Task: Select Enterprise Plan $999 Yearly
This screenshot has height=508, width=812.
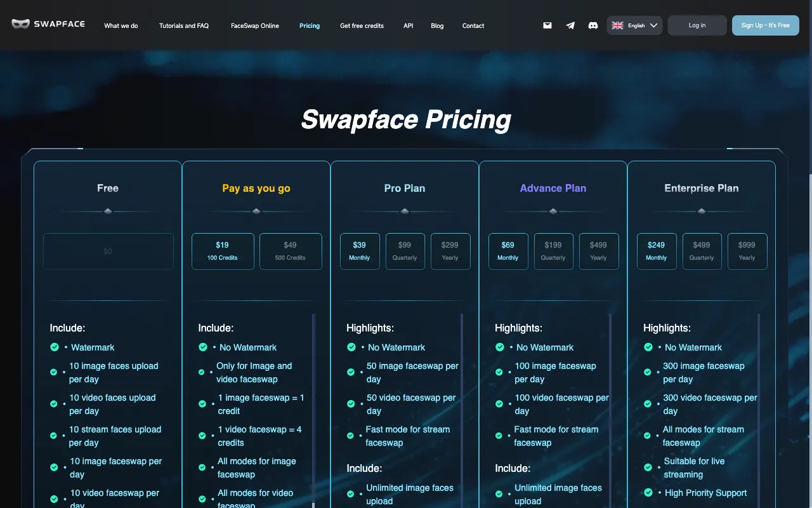Action: click(x=747, y=251)
